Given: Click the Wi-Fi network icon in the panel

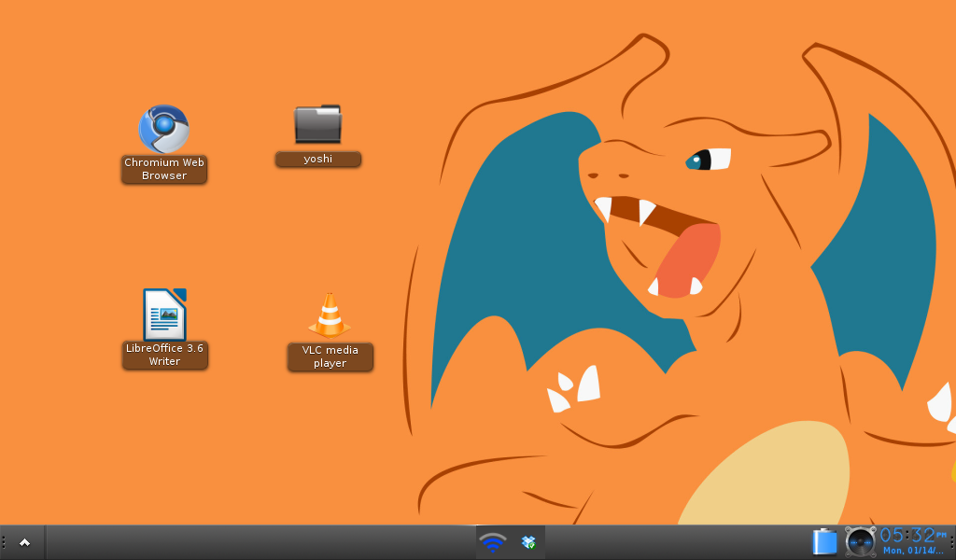Looking at the screenshot, I should [493, 541].
